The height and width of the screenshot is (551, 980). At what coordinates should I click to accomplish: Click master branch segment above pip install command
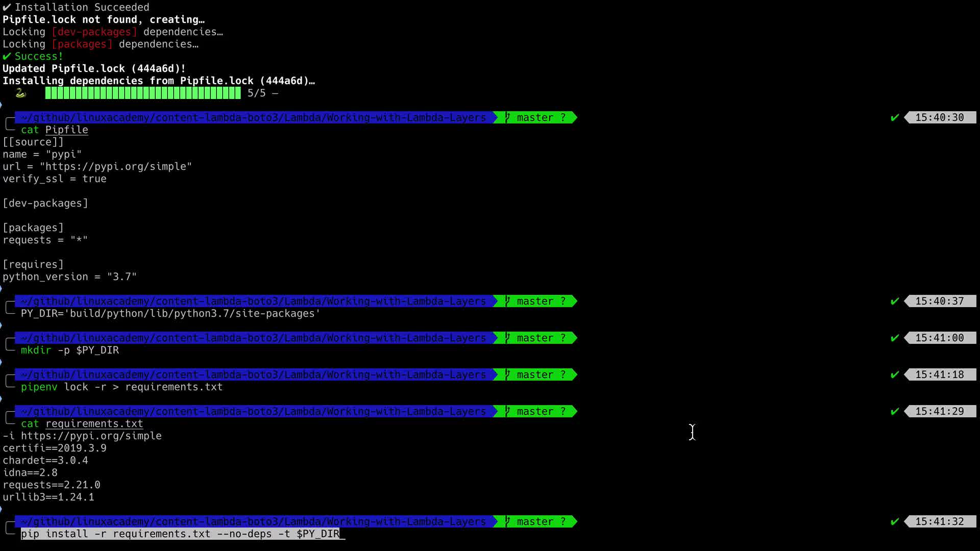coord(536,522)
